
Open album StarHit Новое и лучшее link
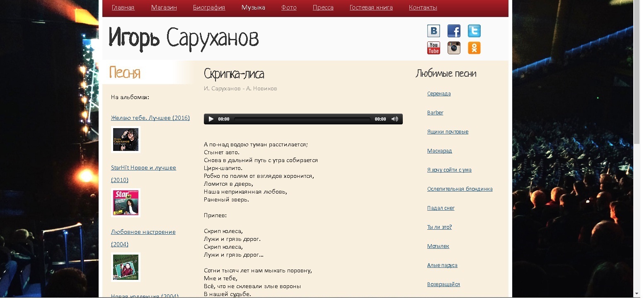(x=143, y=174)
